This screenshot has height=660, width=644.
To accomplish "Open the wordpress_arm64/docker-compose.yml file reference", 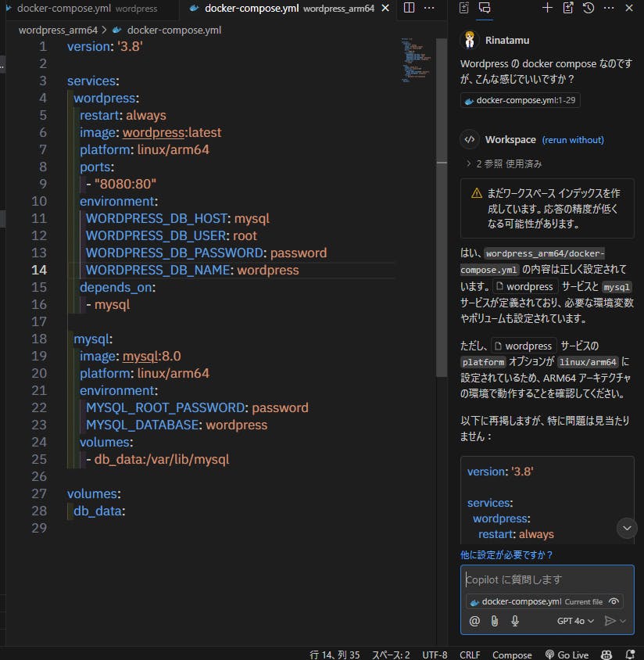I will point(532,261).
